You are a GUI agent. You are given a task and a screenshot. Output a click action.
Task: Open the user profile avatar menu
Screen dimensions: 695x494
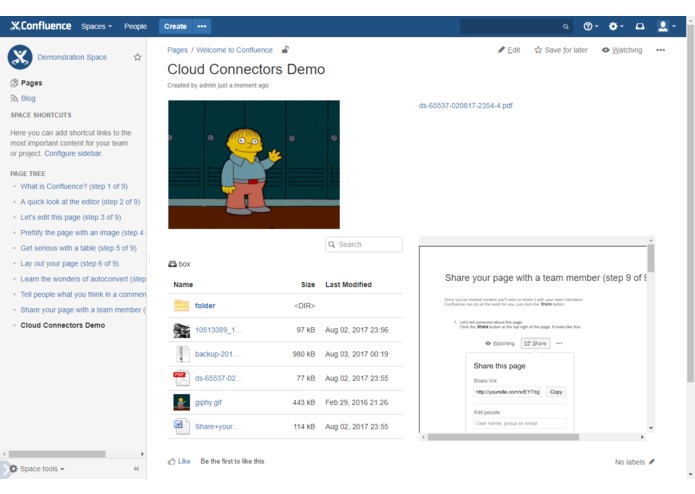[666, 27]
